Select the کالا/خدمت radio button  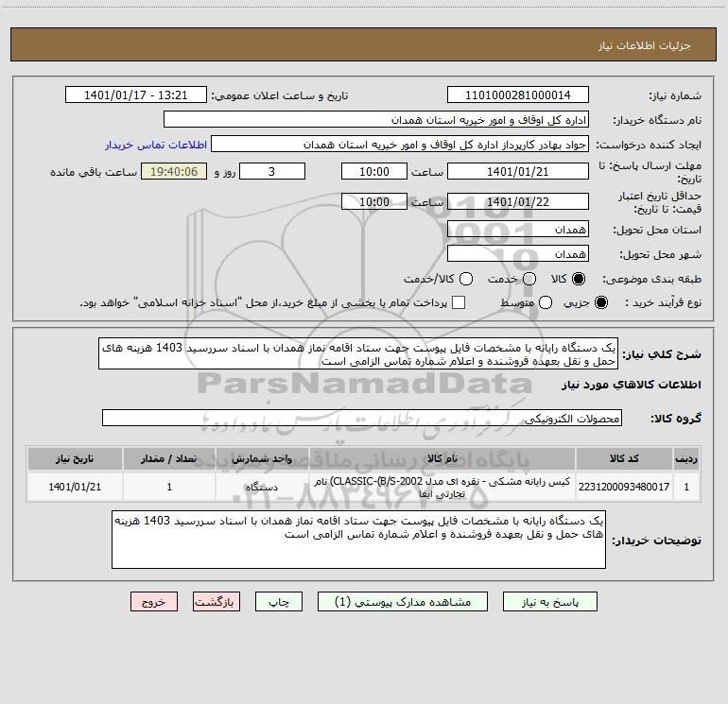[x=466, y=279]
